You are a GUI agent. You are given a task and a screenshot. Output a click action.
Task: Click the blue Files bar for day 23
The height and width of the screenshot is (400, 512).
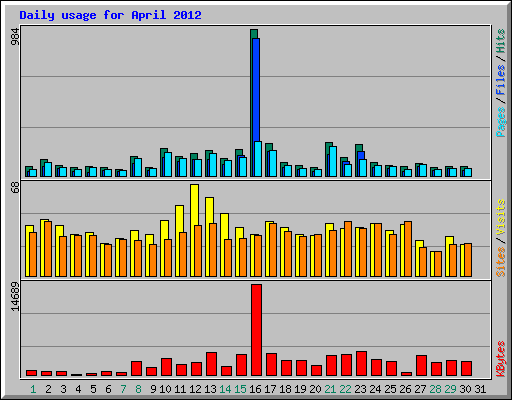click(361, 156)
